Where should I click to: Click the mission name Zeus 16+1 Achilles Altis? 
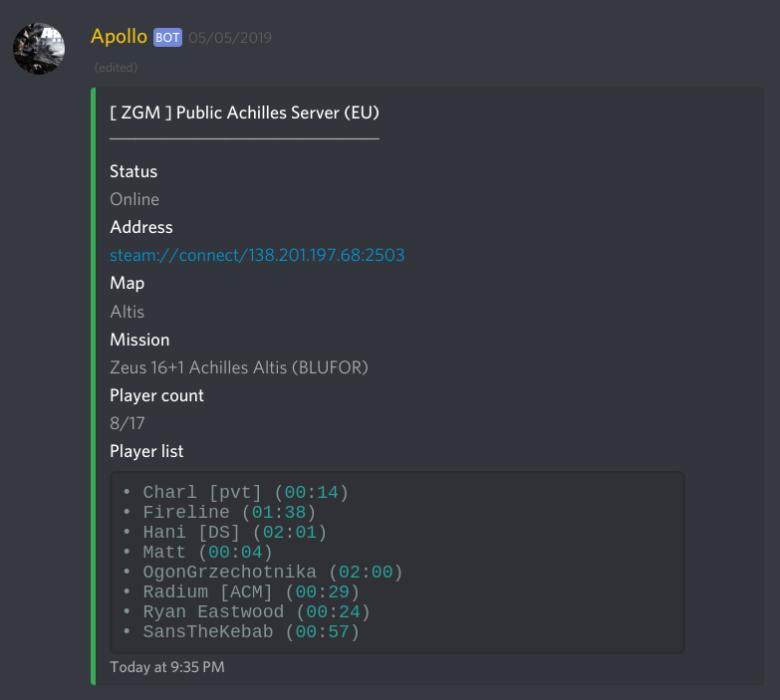[239, 367]
